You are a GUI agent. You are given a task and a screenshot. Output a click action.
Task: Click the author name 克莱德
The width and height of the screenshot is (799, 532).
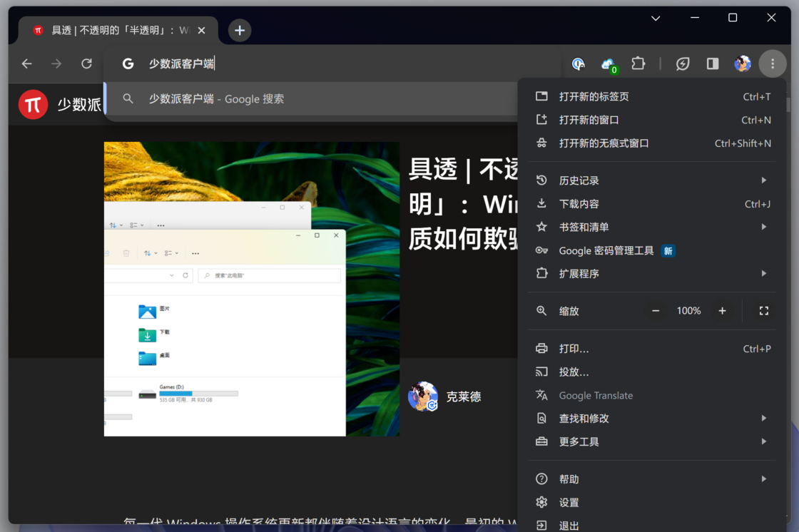coord(464,397)
